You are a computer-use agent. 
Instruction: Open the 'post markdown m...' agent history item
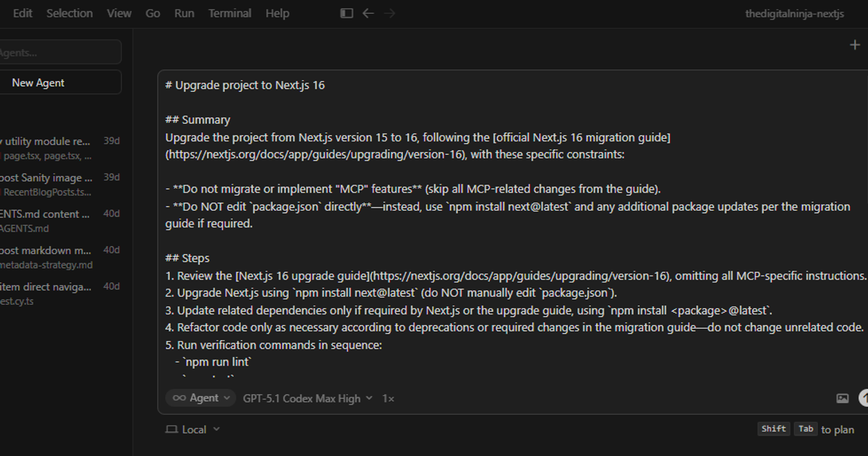(61, 257)
